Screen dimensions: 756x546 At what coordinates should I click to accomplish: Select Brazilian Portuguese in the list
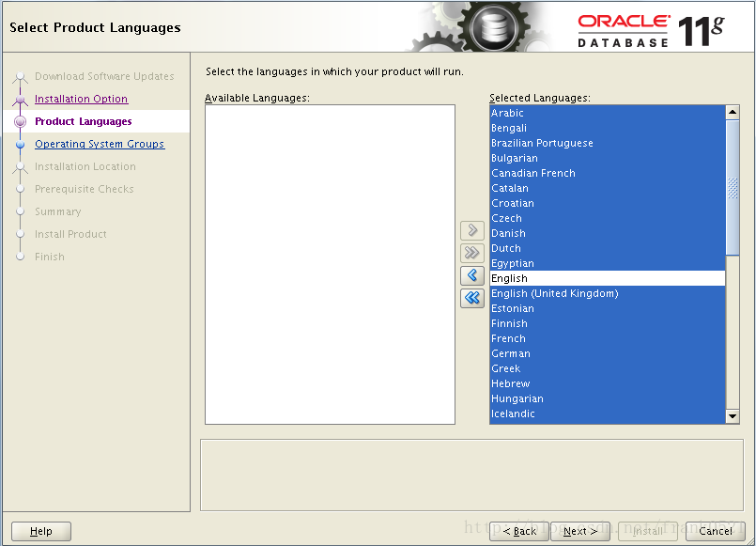[x=608, y=143]
